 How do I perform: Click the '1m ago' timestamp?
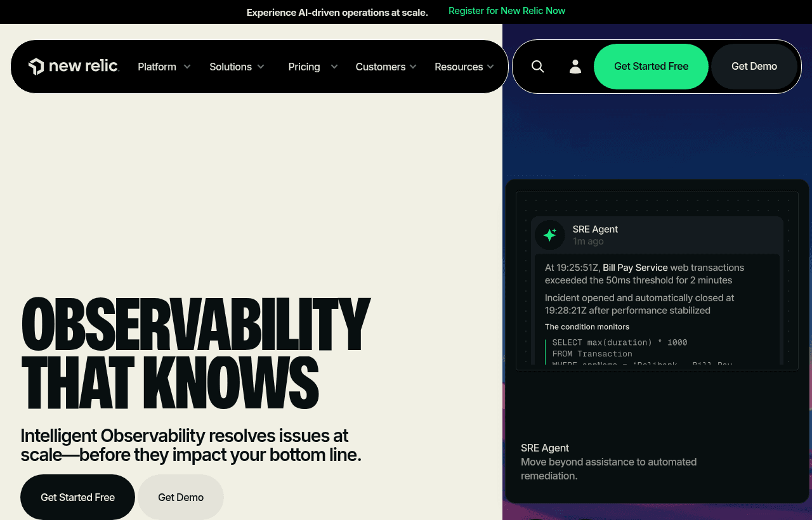tap(588, 242)
